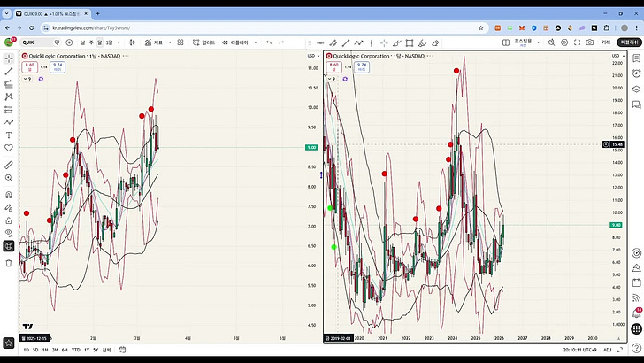Toggle hide all drawings eye icon
This screenshot has width=644, height=363.
(9, 233)
